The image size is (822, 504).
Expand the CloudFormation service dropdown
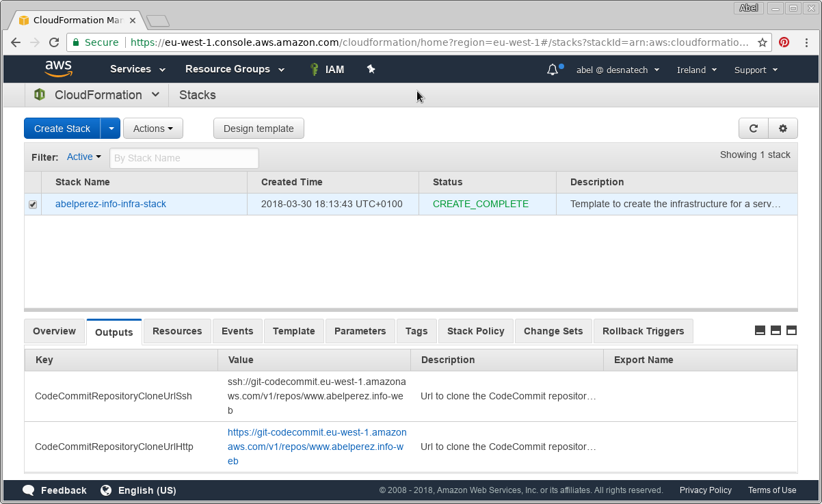(x=155, y=95)
